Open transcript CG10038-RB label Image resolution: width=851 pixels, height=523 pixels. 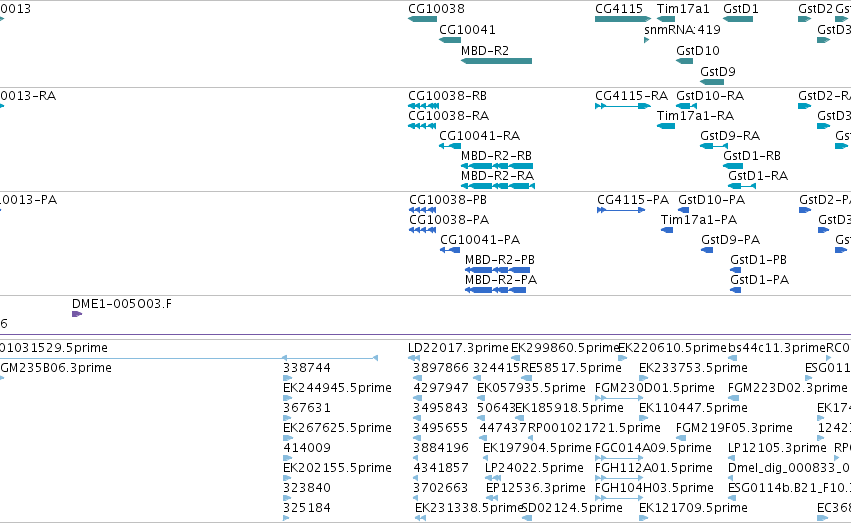click(x=447, y=96)
